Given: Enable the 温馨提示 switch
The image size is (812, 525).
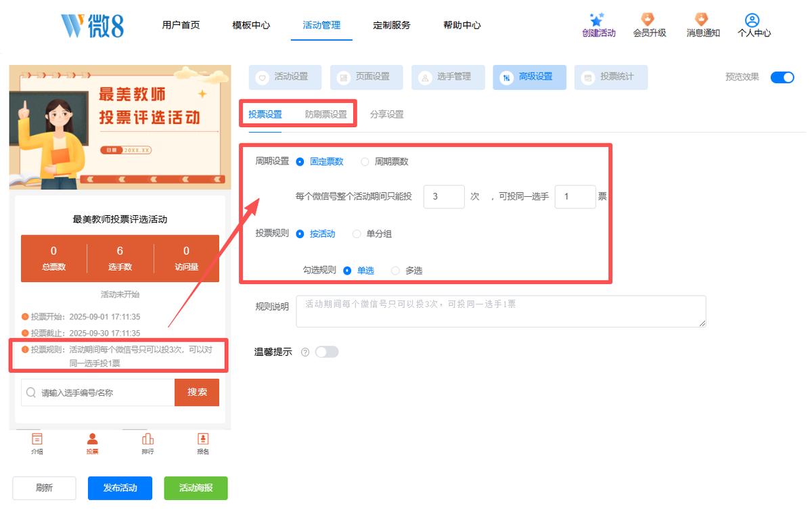Looking at the screenshot, I should [x=327, y=352].
